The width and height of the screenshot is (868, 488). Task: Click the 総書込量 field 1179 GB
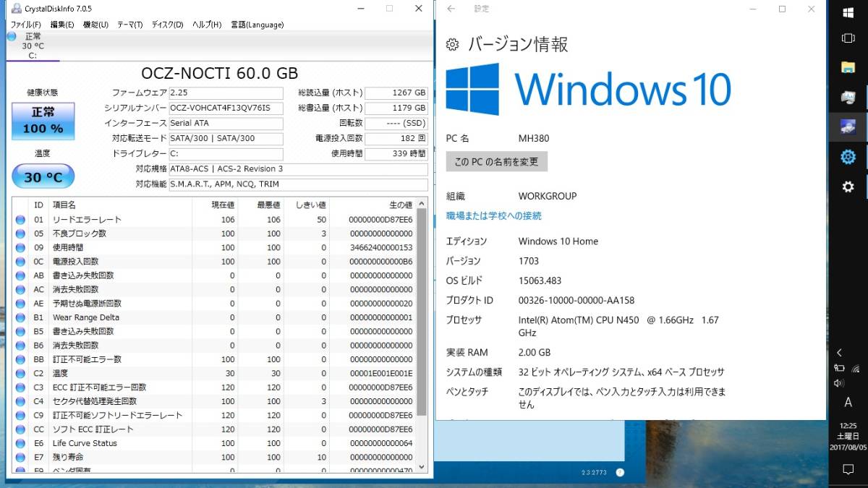(396, 108)
